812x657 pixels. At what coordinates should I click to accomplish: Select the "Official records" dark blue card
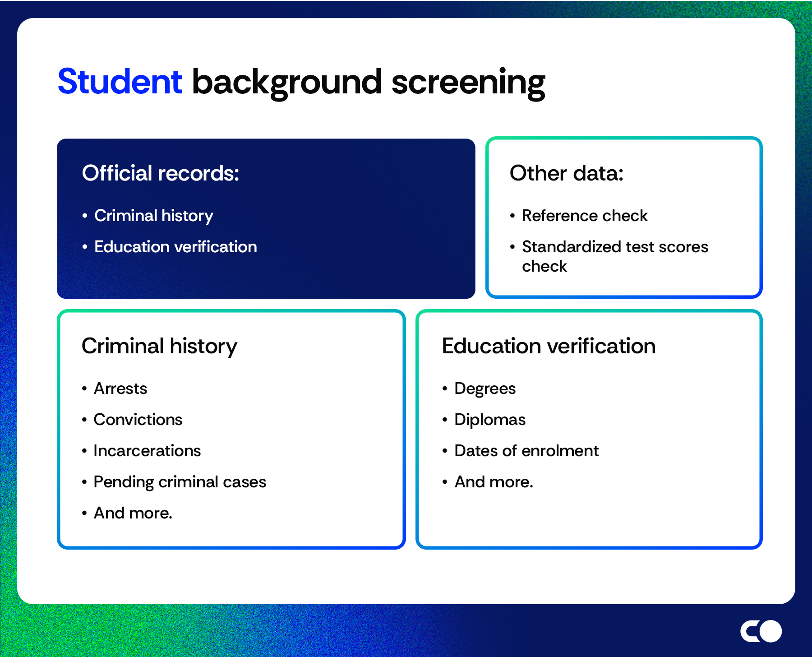(266, 218)
